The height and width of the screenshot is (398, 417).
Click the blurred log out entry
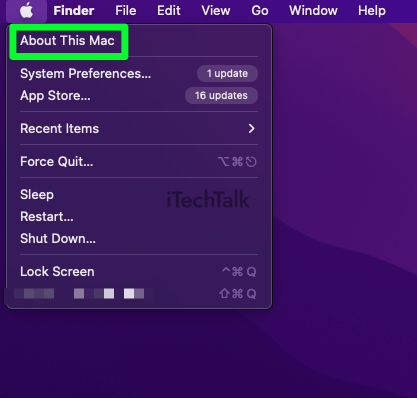tap(139, 294)
